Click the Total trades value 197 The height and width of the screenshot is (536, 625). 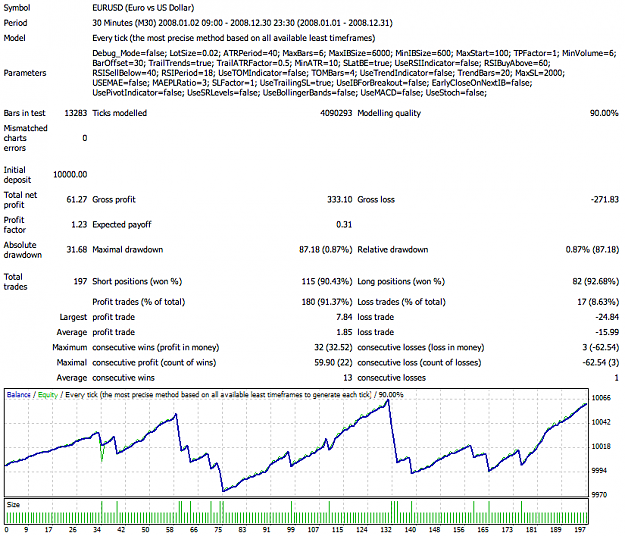coord(80,281)
